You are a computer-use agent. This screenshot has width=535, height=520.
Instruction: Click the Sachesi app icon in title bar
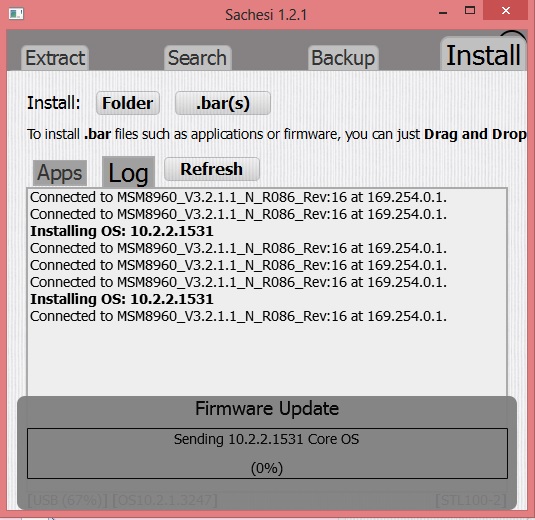point(16,14)
